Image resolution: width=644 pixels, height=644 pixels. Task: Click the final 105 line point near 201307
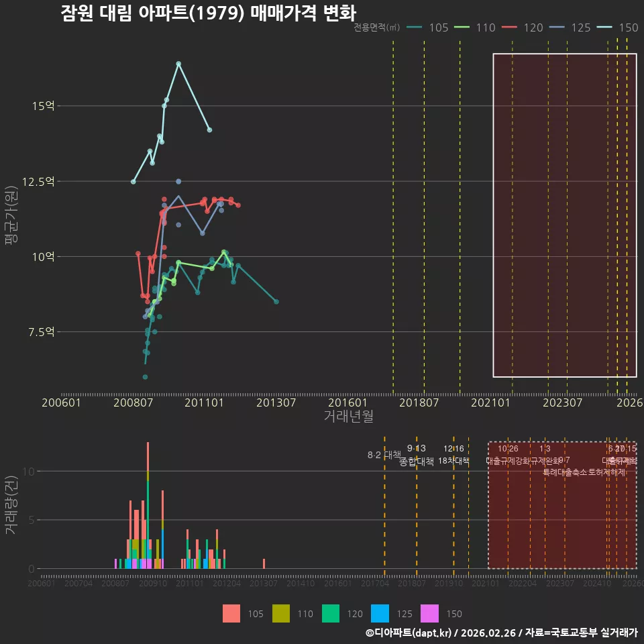[276, 301]
